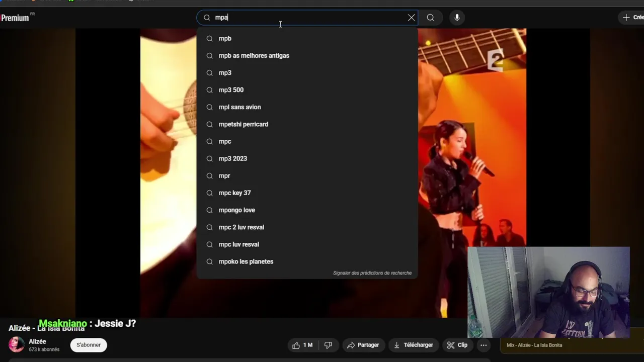This screenshot has width=644, height=362.
Task: Select suggestion mpb as melhores antigas
Action: point(307,55)
